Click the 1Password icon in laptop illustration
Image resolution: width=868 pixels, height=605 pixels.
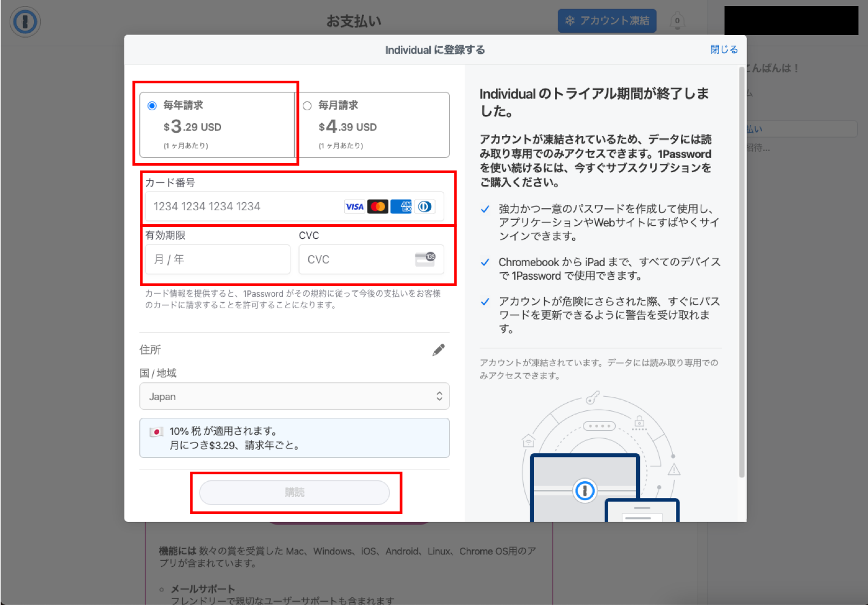click(x=585, y=490)
